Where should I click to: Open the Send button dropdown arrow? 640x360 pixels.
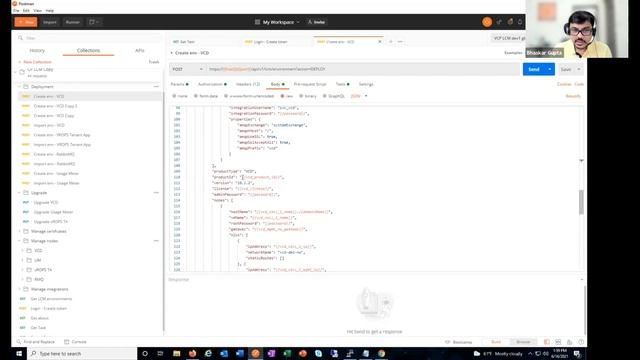pyautogui.click(x=550, y=69)
